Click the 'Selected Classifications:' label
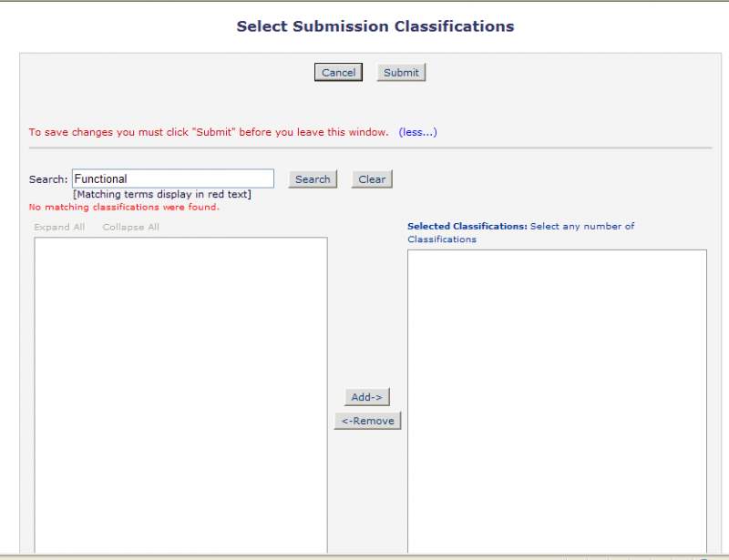 [x=467, y=227]
